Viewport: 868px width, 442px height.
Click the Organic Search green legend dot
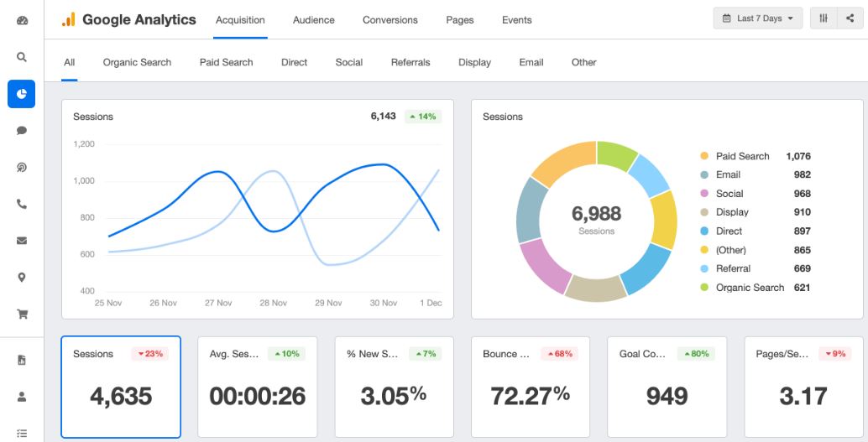(x=704, y=288)
